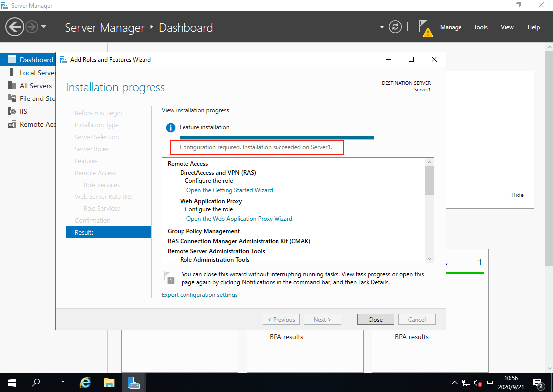Open Windows search from taskbar
This screenshot has width=553, height=392.
click(36, 383)
